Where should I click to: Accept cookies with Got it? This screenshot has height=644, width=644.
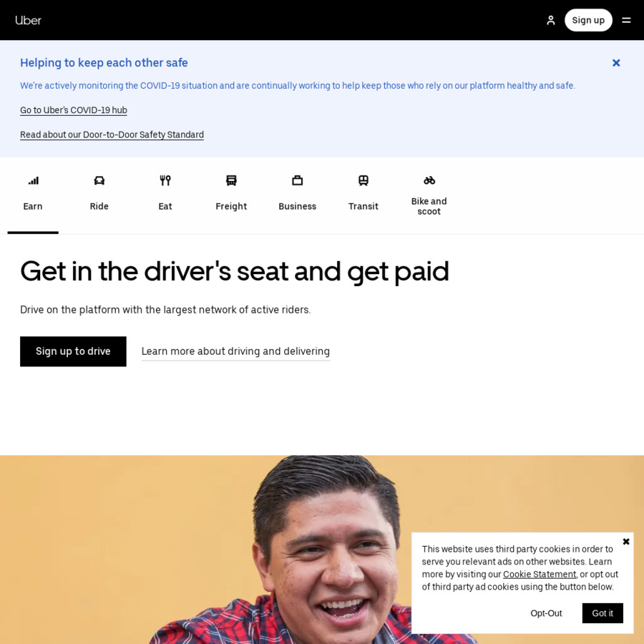coord(602,613)
